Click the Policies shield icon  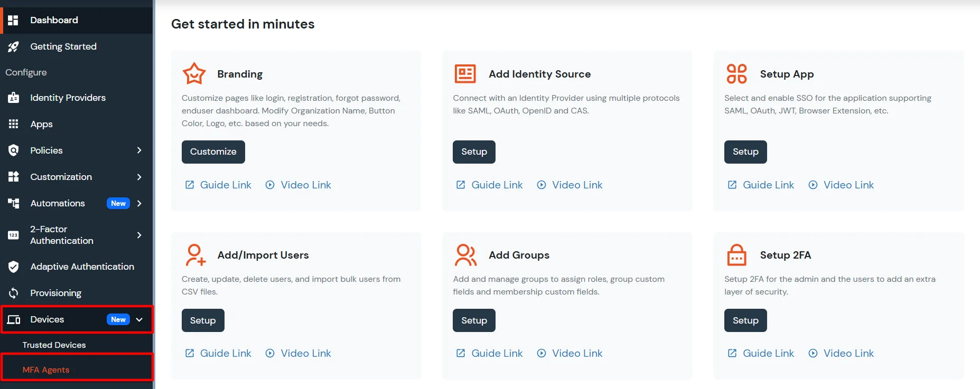tap(13, 150)
